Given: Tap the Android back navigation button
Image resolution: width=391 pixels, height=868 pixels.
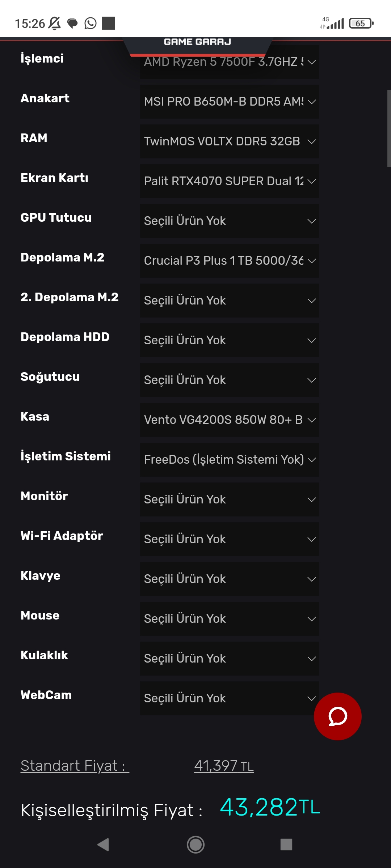Looking at the screenshot, I should pos(103,844).
